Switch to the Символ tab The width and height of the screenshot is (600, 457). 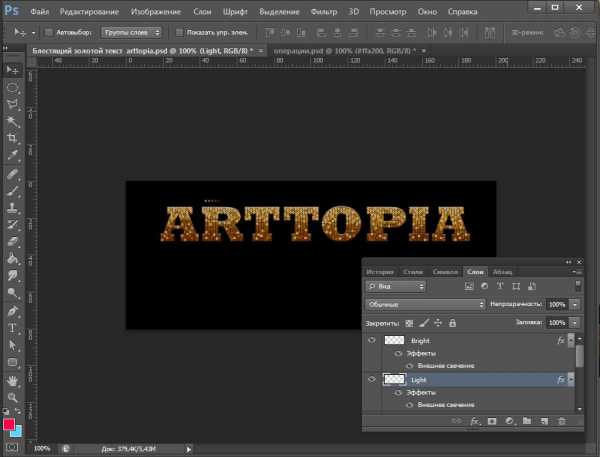(445, 272)
